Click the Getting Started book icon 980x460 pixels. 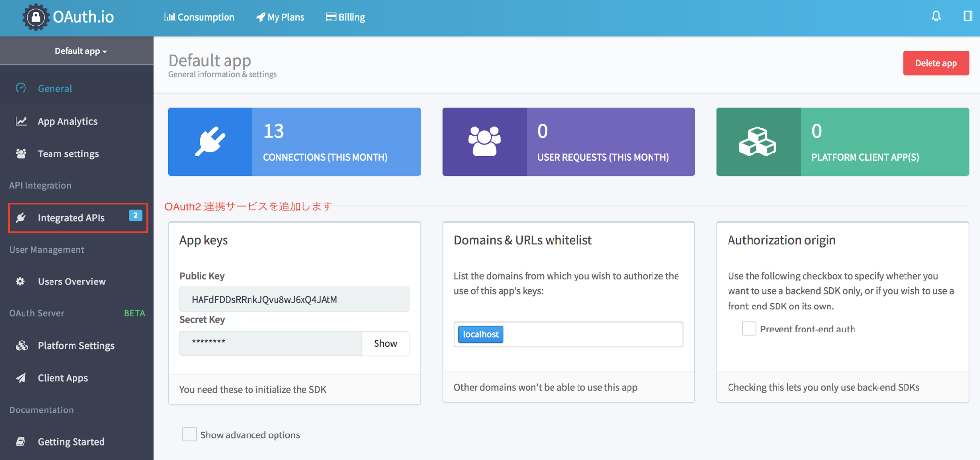tap(21, 442)
